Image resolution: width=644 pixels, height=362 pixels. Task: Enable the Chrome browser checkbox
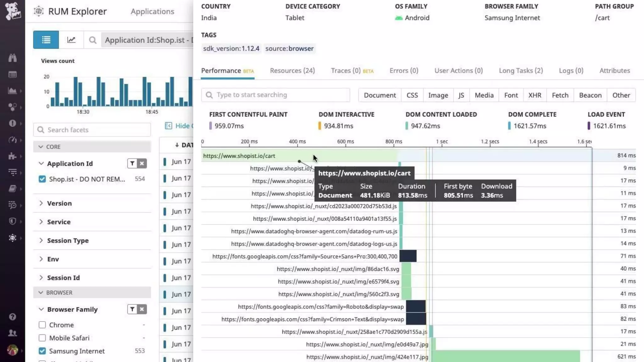tap(42, 325)
